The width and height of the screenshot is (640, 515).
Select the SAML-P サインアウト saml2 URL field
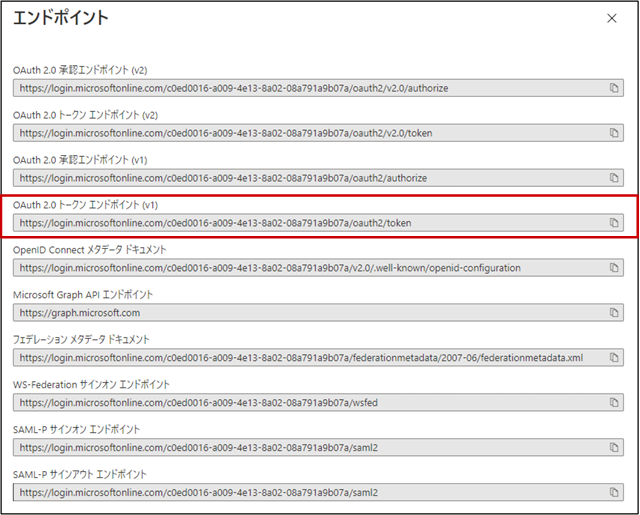318,492
